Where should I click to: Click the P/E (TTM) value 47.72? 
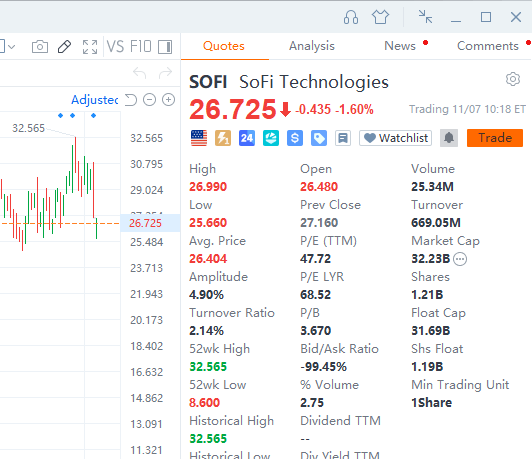pos(315,259)
